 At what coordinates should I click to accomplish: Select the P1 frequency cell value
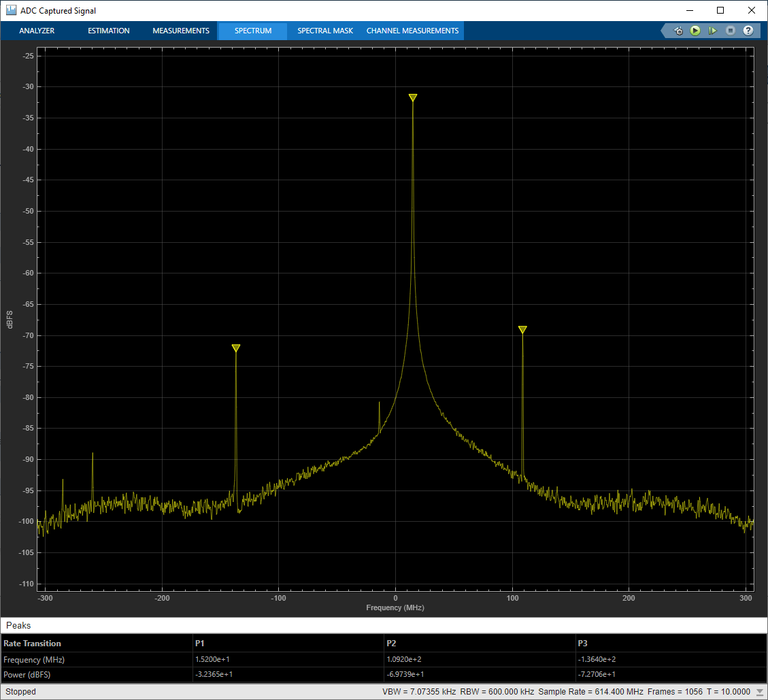[213, 659]
